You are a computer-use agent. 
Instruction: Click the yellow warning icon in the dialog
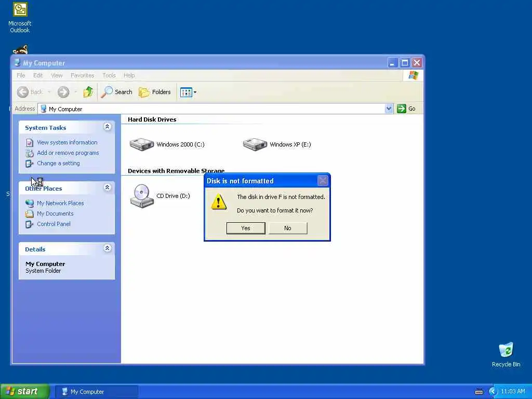click(x=219, y=202)
